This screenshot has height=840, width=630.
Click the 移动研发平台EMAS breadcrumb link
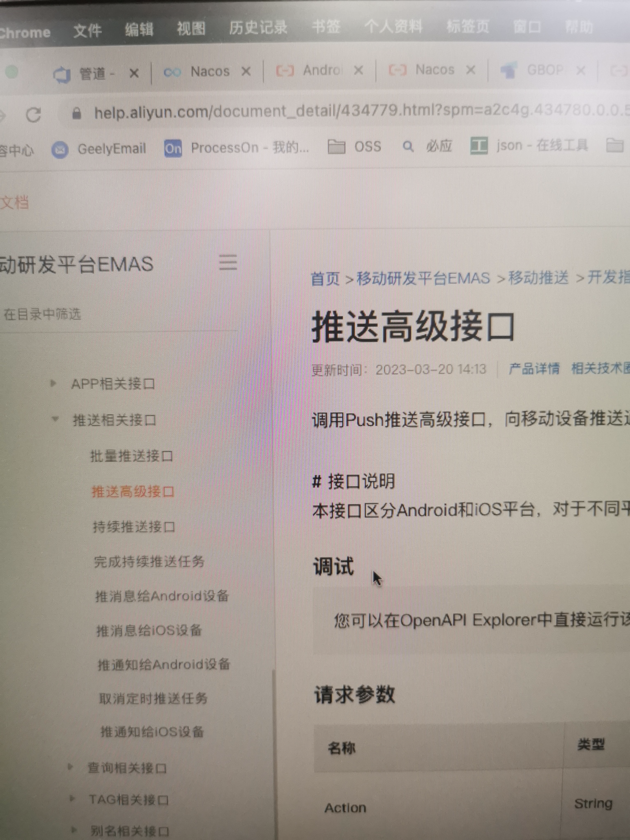pos(423,278)
